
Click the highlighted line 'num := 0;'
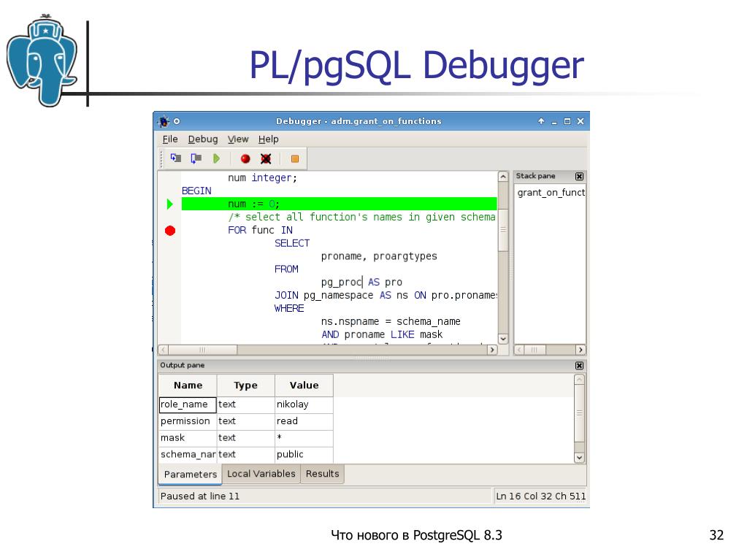(x=340, y=204)
